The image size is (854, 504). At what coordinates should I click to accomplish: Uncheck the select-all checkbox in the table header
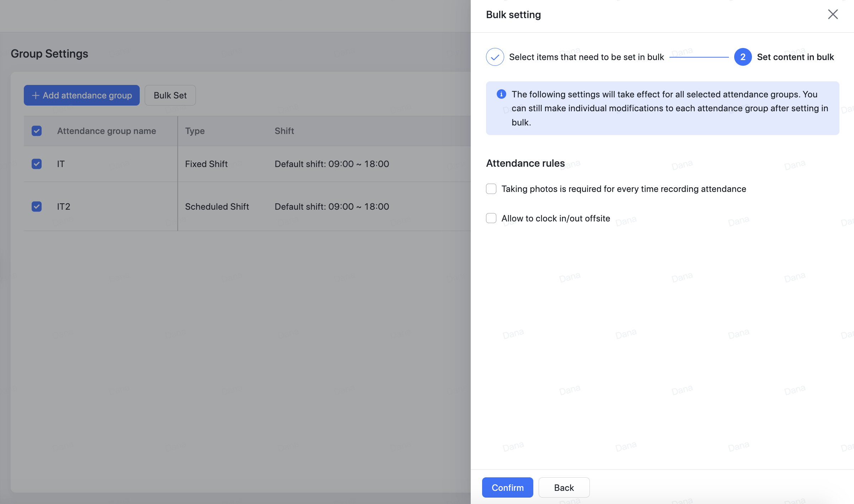coord(36,131)
